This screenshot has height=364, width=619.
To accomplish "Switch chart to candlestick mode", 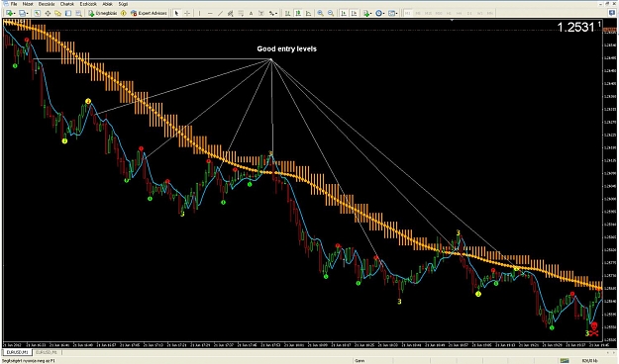I will (298, 13).
